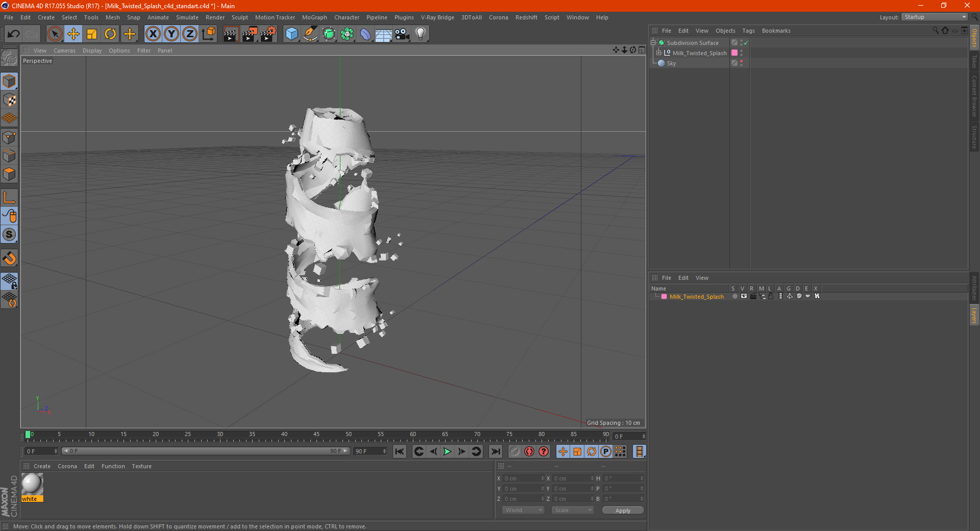Open the material Texture menu

click(x=141, y=466)
